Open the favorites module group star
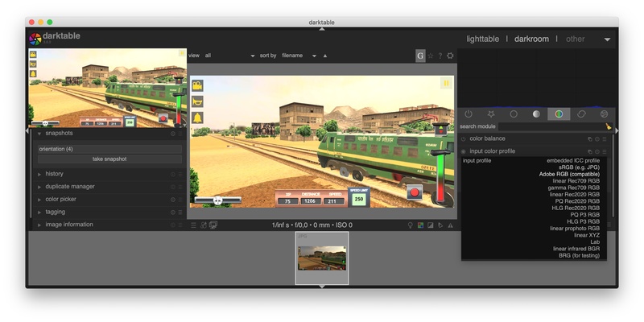The height and width of the screenshot is (322, 644). tap(491, 114)
